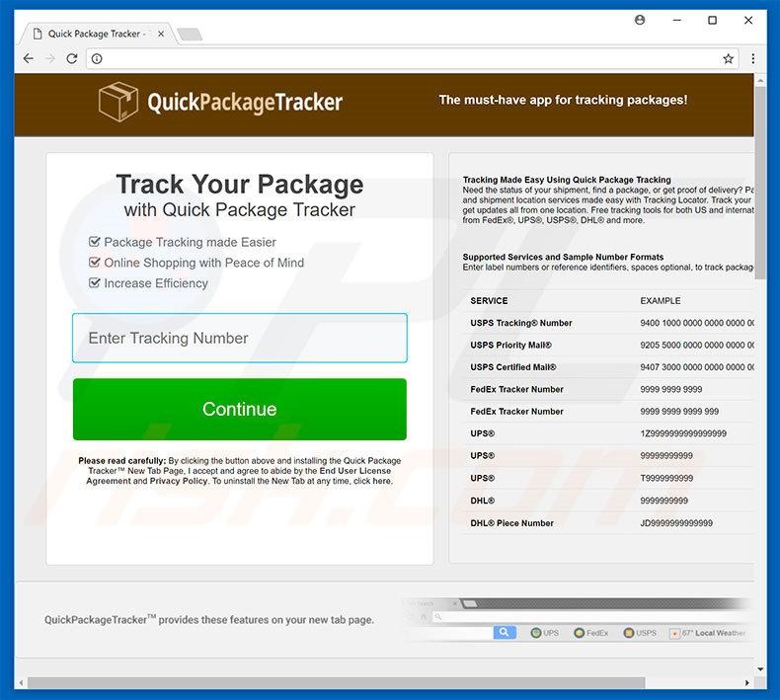Select the FedEx example 9999 9999 9999

671,389
